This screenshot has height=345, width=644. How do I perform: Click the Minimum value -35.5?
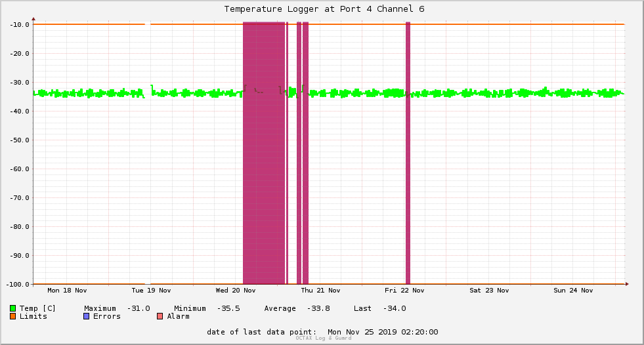tap(228, 308)
